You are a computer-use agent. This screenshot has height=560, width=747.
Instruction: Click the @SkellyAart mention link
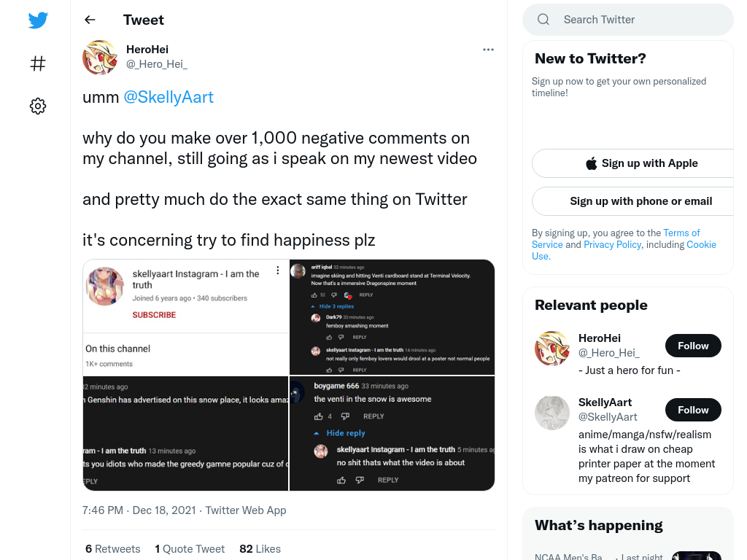coord(169,97)
